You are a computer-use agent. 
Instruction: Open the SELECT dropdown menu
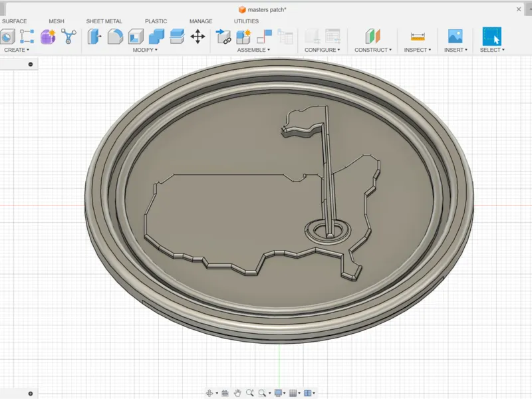point(492,50)
